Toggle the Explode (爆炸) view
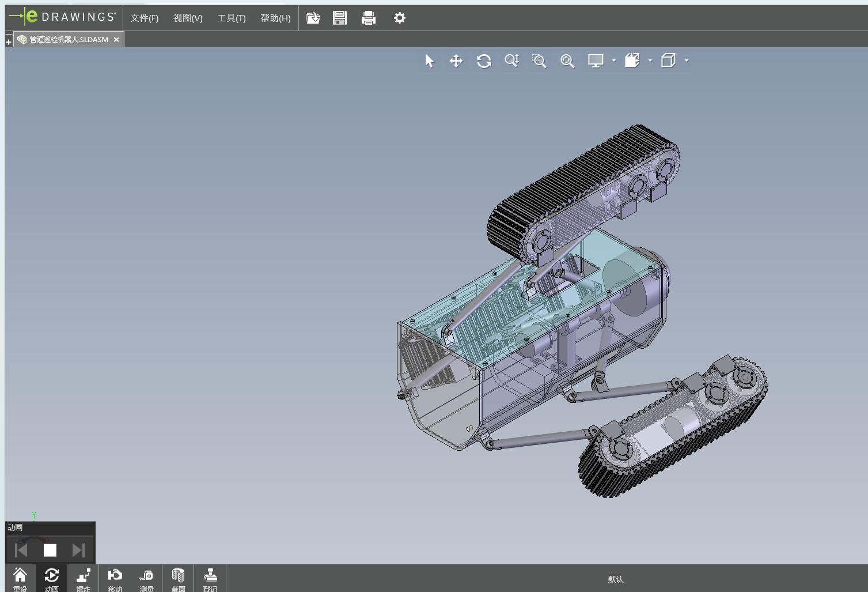The height and width of the screenshot is (592, 868). click(84, 578)
